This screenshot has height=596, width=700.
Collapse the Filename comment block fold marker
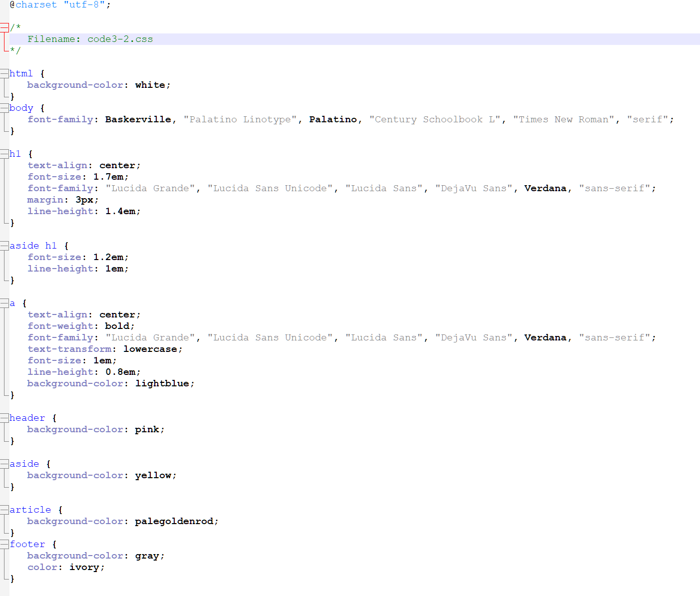[x=4, y=26]
